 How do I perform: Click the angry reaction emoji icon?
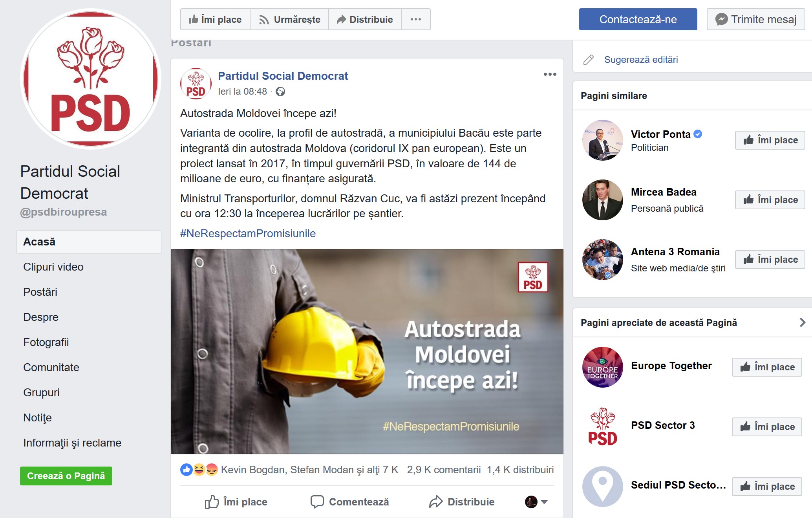[x=212, y=469]
